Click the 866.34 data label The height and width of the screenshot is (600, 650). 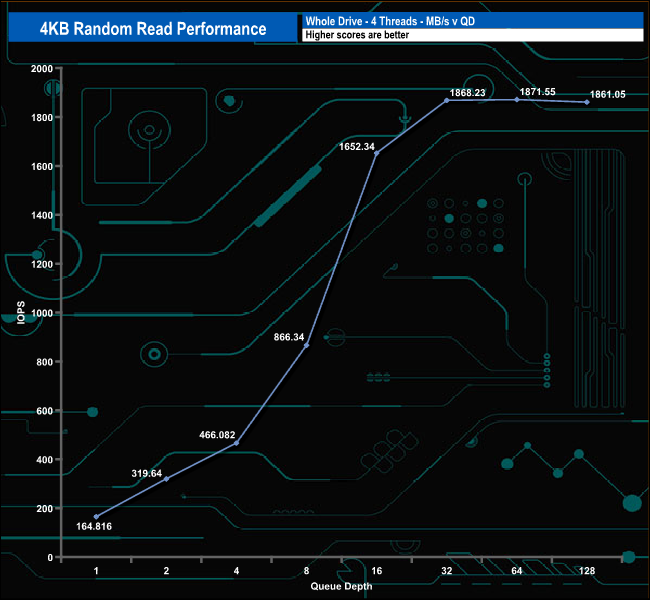click(x=288, y=338)
